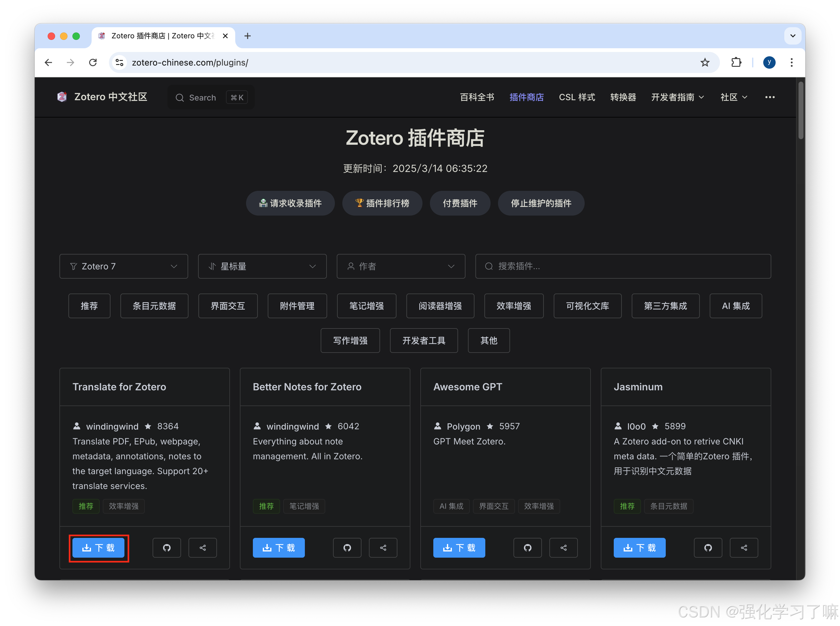
Task: Expand the Zotero 7 version dropdown
Action: tap(123, 266)
